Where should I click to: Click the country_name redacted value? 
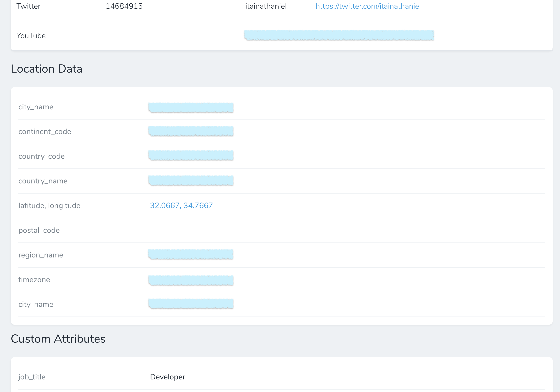pos(190,180)
